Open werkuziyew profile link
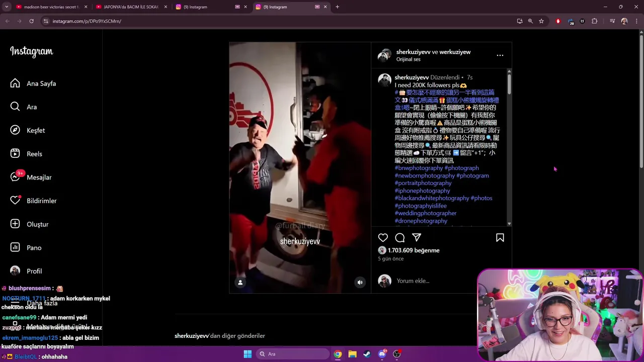This screenshot has width=644, height=362. pyautogui.click(x=455, y=52)
